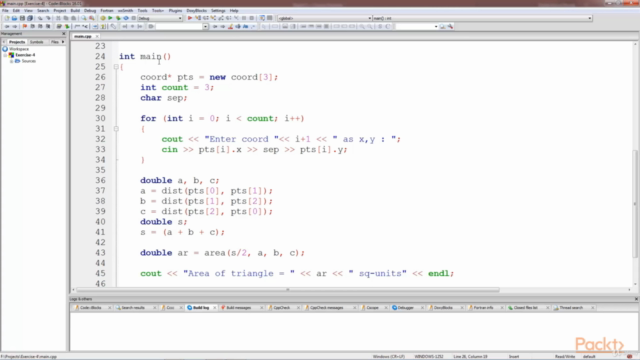Click the search options wrench icon
640x360 pixels.
pos(450,27)
